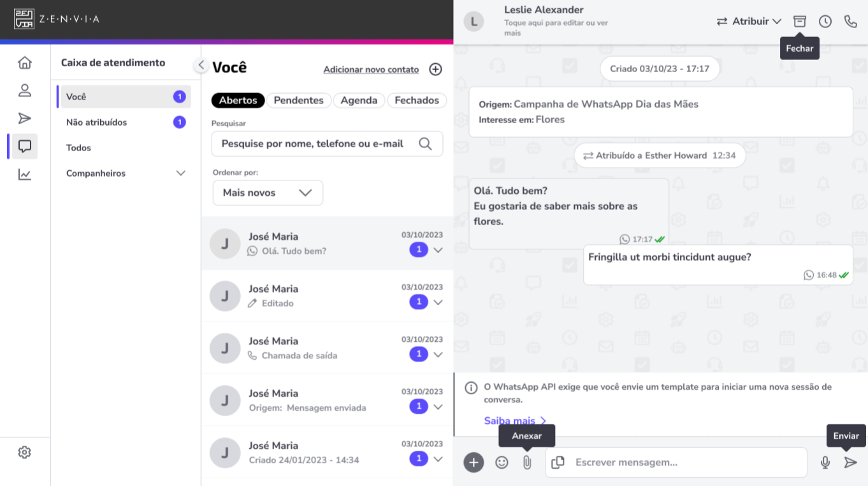Open the clock history icon in chat header
The height and width of the screenshot is (486, 868).
(825, 21)
